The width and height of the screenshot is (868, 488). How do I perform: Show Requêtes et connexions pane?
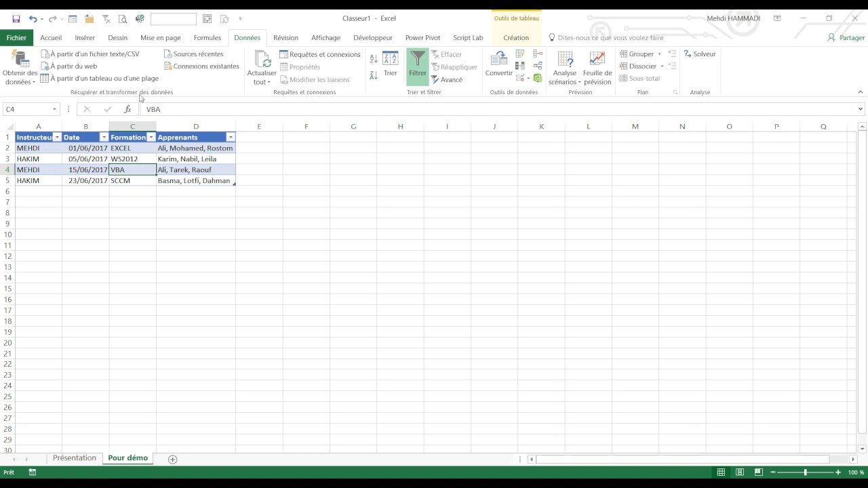[x=320, y=54]
